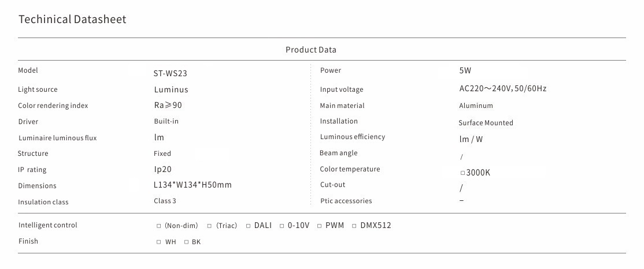Select the BK finish checkbox
644x269 pixels.
186,242
